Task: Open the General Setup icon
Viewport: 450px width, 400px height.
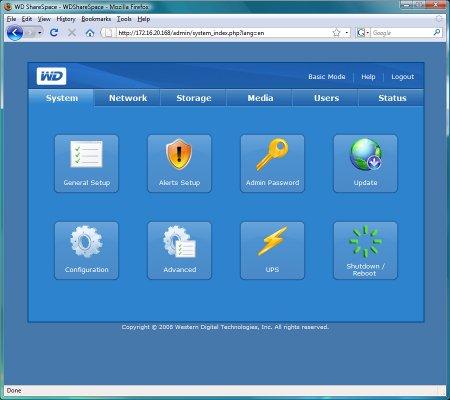Action: tap(86, 163)
